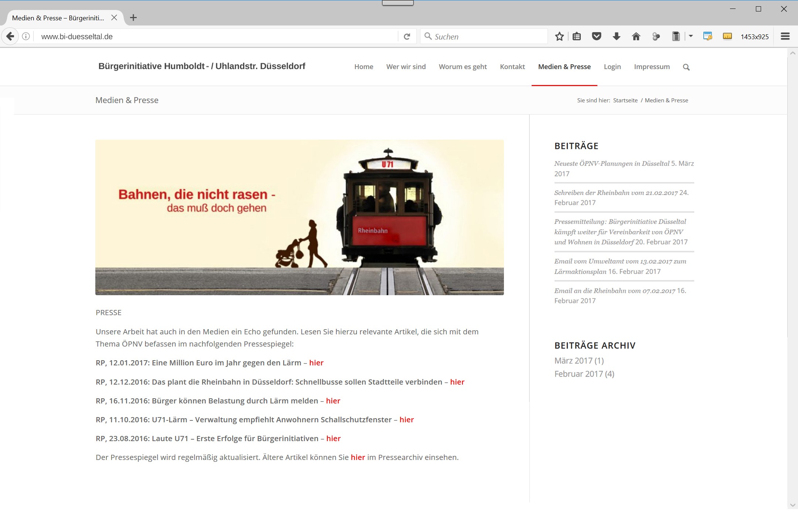This screenshot has width=798, height=532.
Task: Click scrollbar down arrow
Action: [792, 505]
